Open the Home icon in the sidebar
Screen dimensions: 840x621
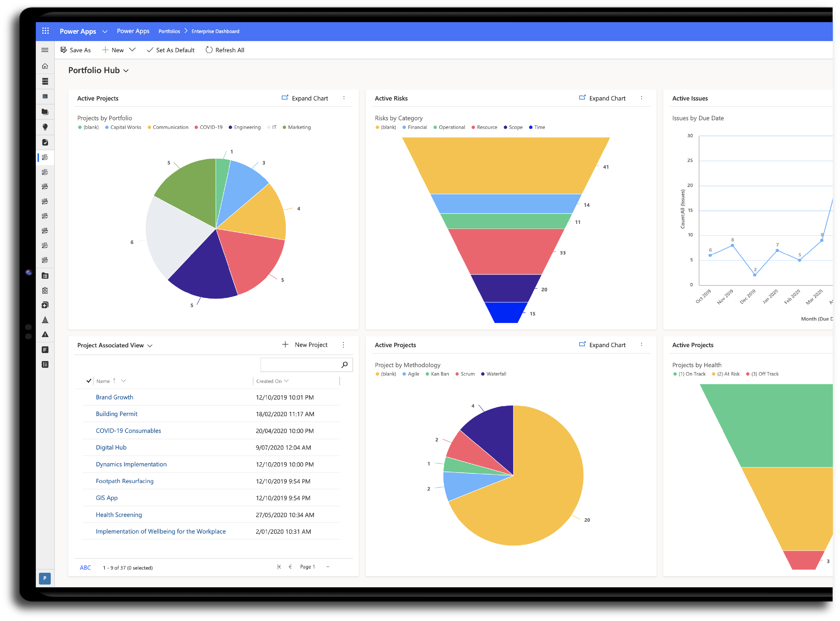point(45,66)
